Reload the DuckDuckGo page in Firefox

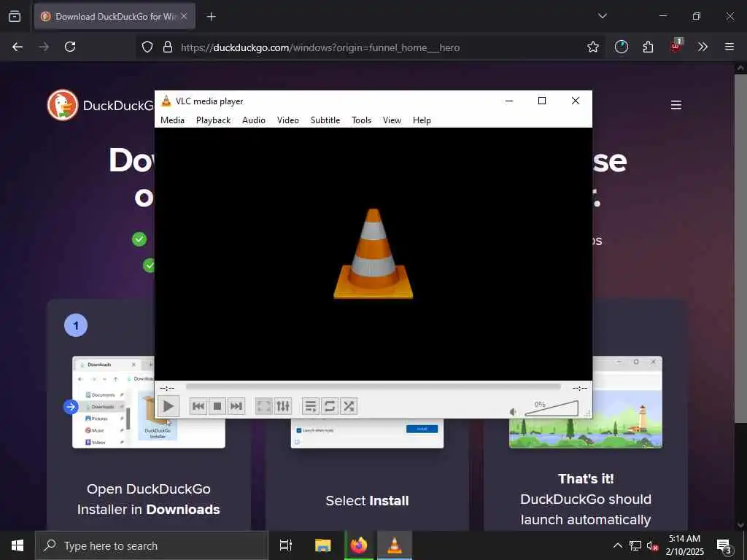pos(70,47)
